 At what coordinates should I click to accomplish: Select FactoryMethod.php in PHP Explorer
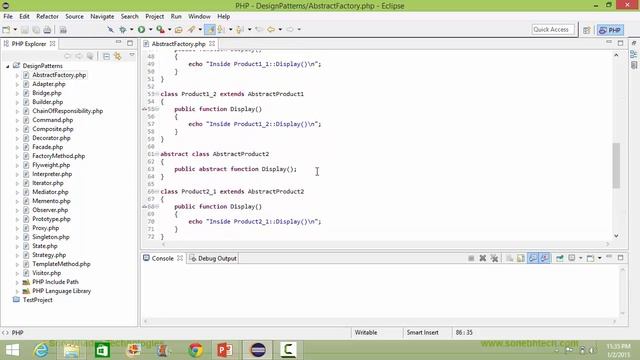pyautogui.click(x=59, y=156)
